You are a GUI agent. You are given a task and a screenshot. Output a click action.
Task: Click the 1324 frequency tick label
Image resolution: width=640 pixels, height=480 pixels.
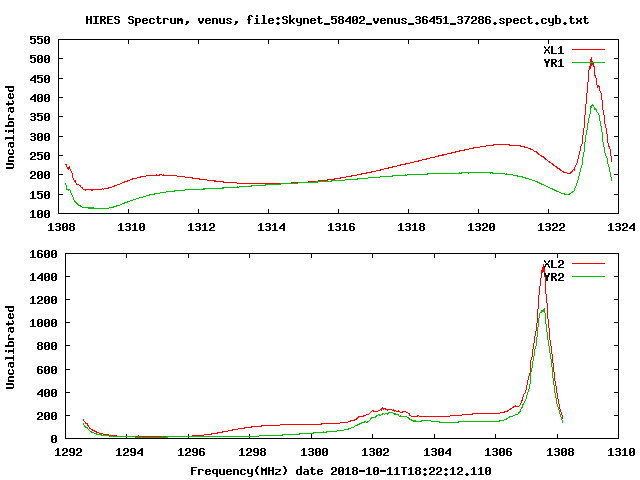pyautogui.click(x=621, y=227)
